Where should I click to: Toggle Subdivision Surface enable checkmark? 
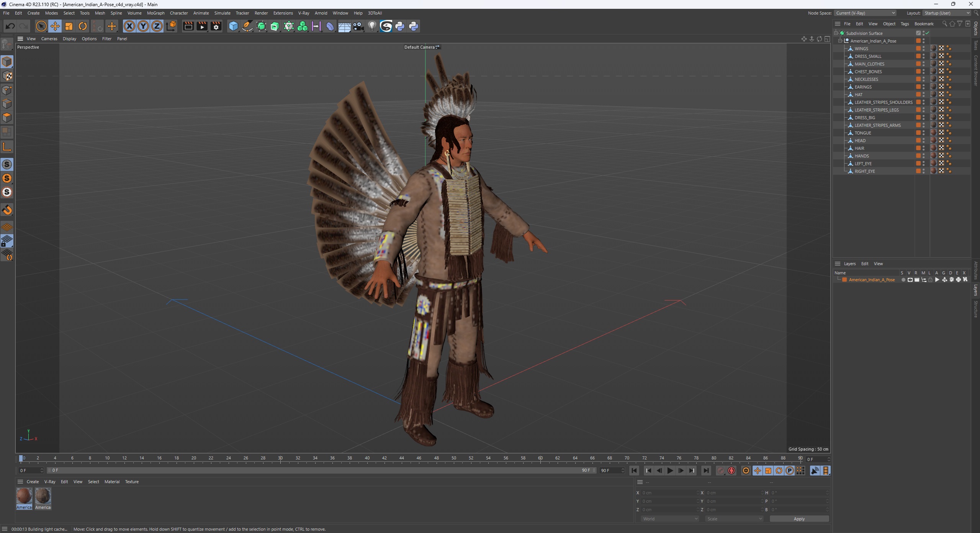point(928,33)
